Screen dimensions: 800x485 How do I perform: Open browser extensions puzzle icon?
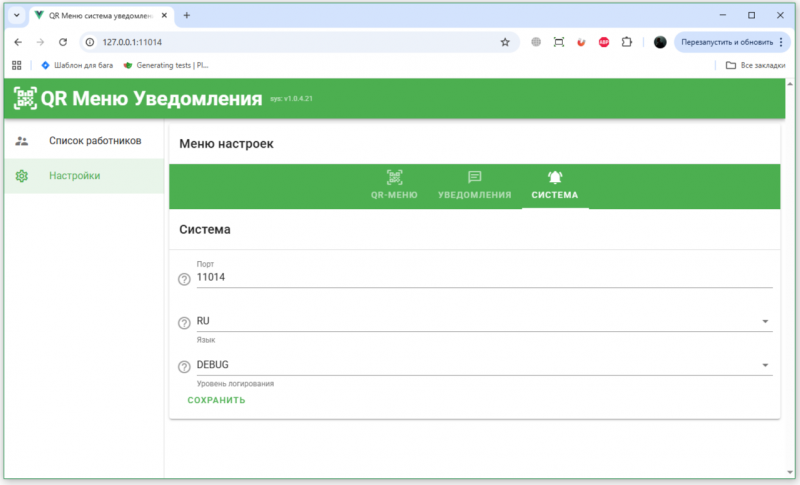click(627, 42)
